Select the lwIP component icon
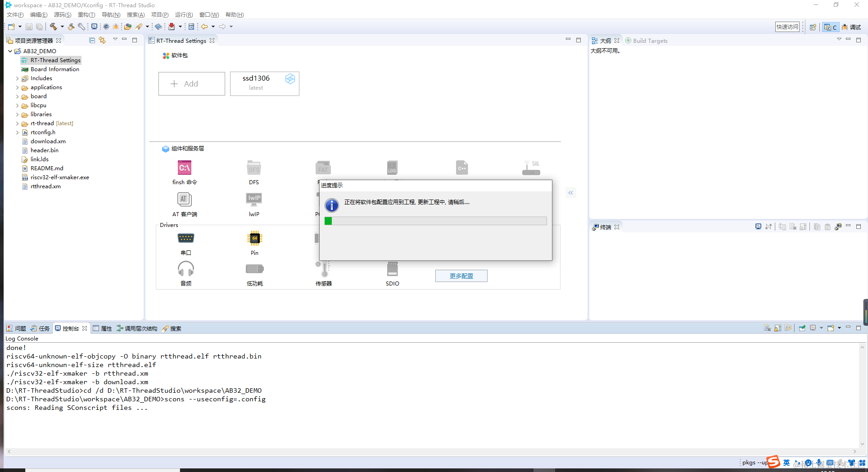The width and height of the screenshot is (868, 472). pos(254,199)
